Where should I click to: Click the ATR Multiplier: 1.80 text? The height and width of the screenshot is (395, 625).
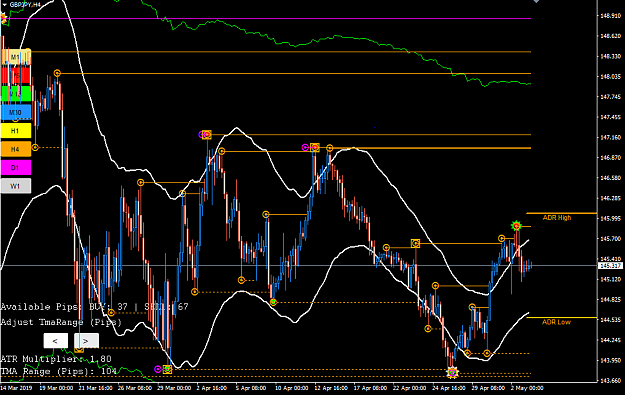(56, 359)
